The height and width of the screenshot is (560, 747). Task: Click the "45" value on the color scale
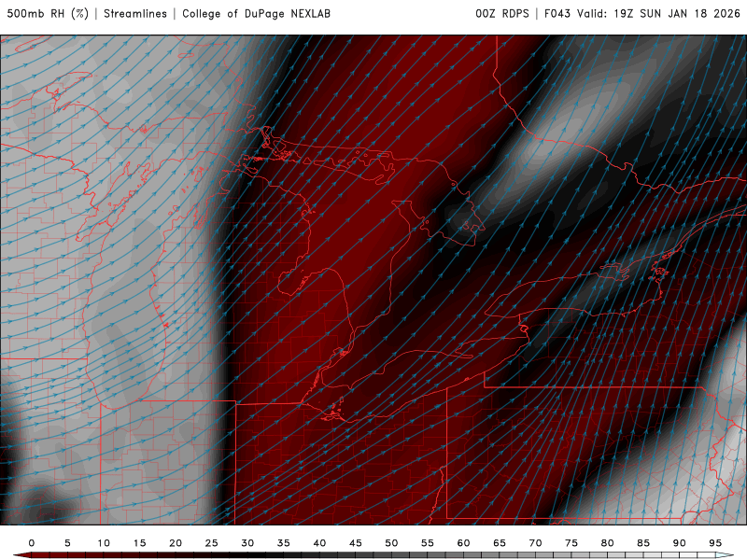pos(356,543)
